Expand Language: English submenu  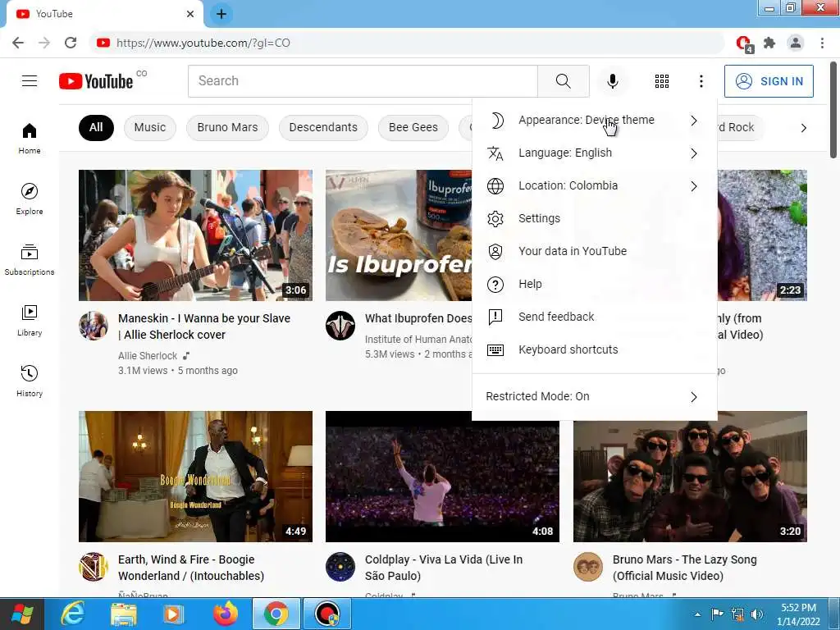pyautogui.click(x=594, y=153)
